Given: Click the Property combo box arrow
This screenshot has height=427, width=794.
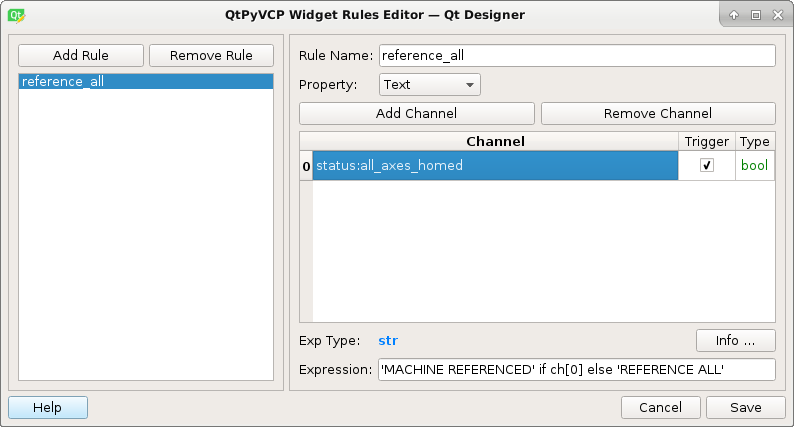Looking at the screenshot, I should coord(470,85).
